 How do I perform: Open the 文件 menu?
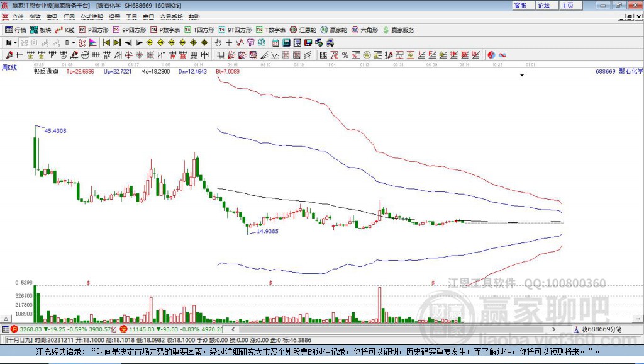(x=18, y=17)
